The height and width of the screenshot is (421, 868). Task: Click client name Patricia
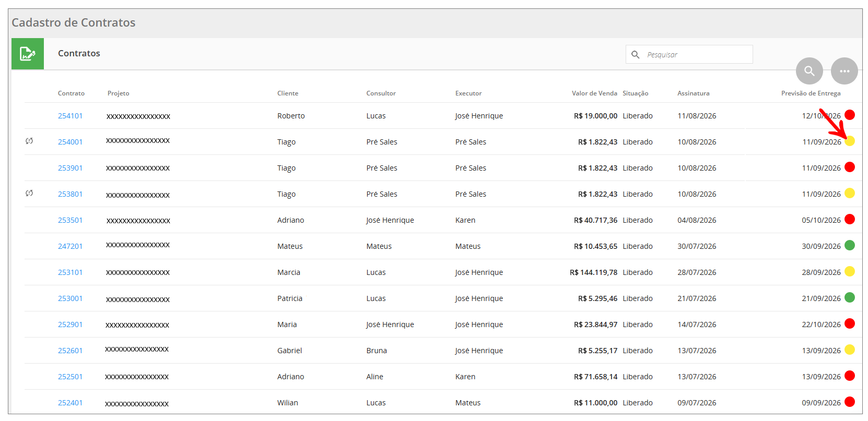tap(290, 298)
